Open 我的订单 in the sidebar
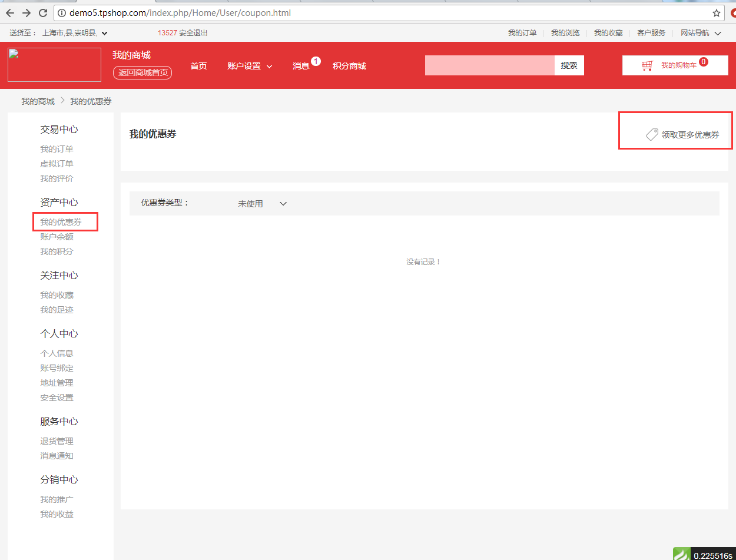Screen dimensions: 736x560 click(57, 149)
